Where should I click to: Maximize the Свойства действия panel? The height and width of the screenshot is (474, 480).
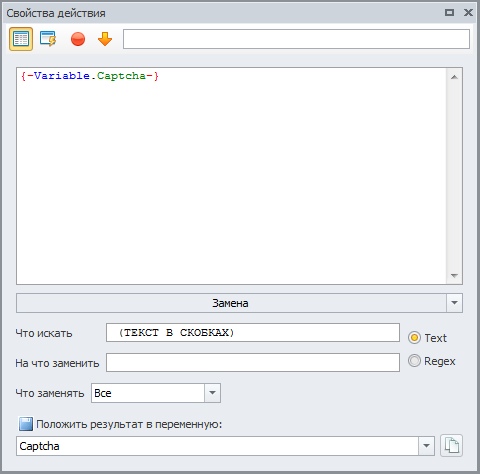[449, 13]
